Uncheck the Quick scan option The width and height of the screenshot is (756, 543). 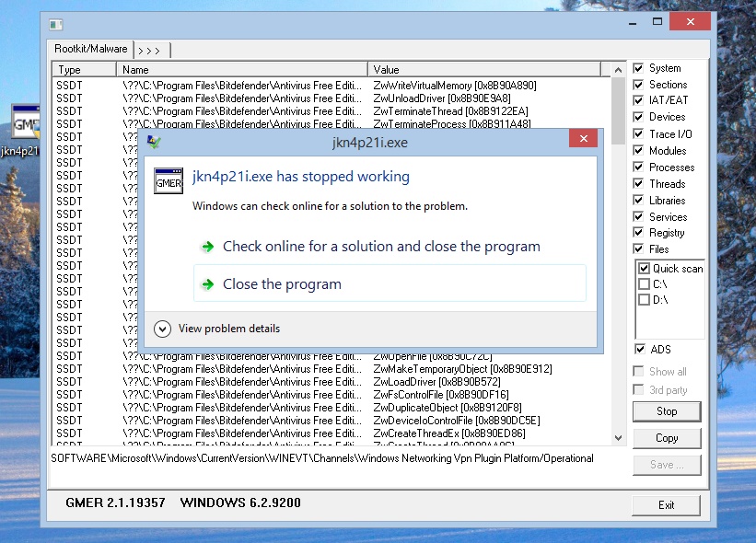click(x=644, y=269)
